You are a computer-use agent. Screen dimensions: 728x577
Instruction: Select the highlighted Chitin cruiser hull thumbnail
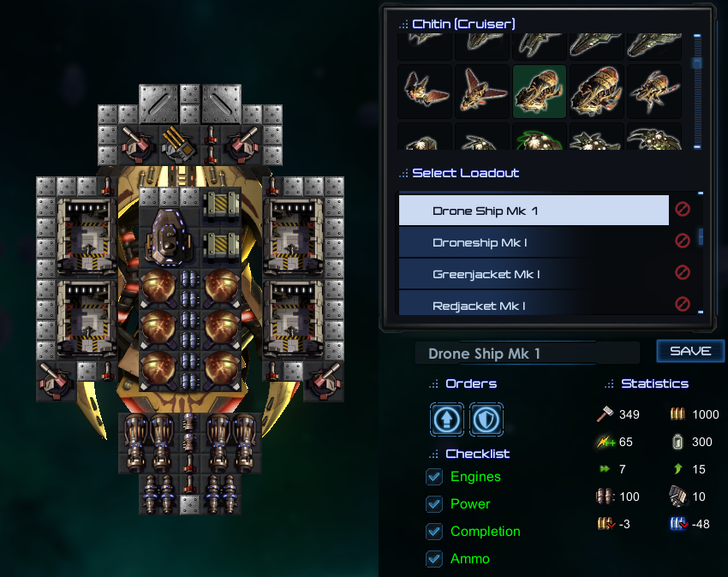[539, 92]
